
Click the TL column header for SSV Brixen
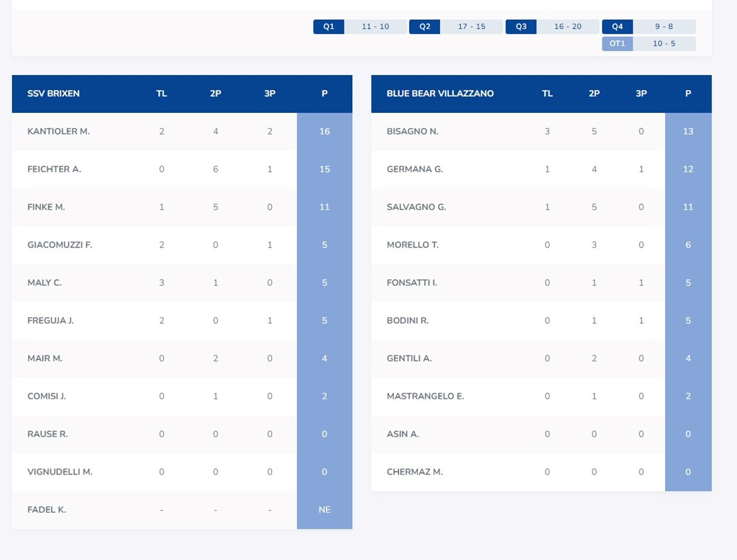(x=161, y=94)
